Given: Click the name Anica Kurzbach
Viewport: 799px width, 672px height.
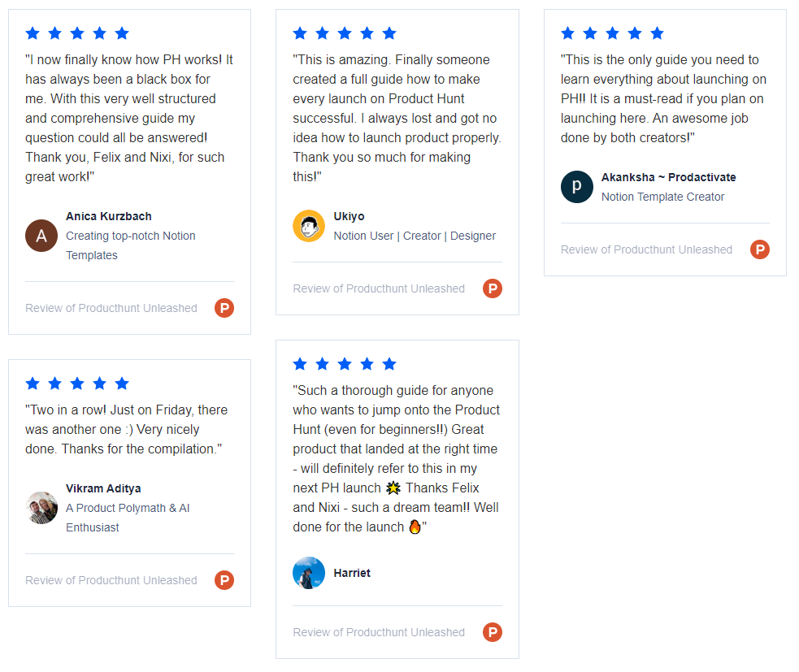Looking at the screenshot, I should (x=109, y=216).
